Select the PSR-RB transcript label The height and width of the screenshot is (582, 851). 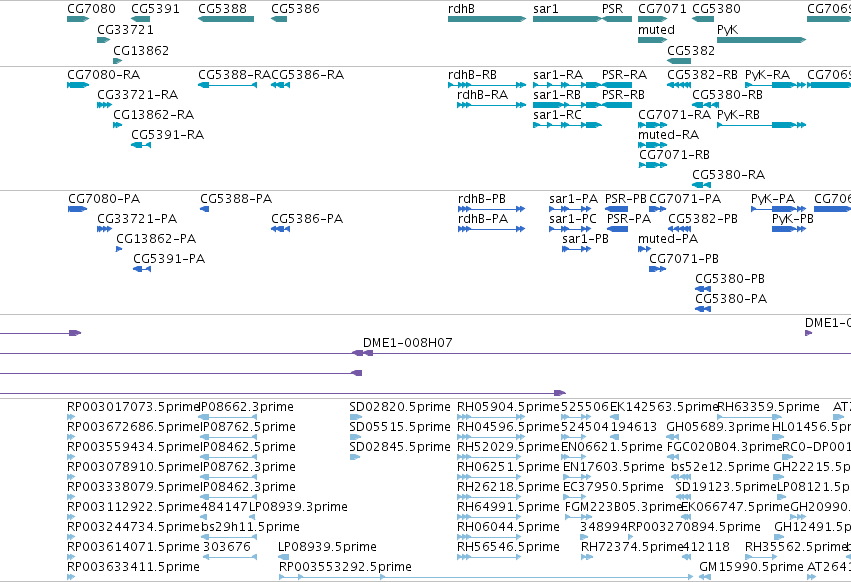(623, 95)
